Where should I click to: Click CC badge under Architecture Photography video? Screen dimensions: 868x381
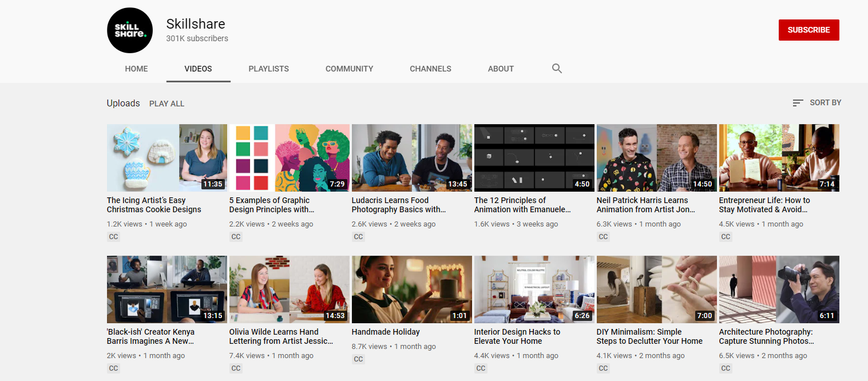(726, 368)
